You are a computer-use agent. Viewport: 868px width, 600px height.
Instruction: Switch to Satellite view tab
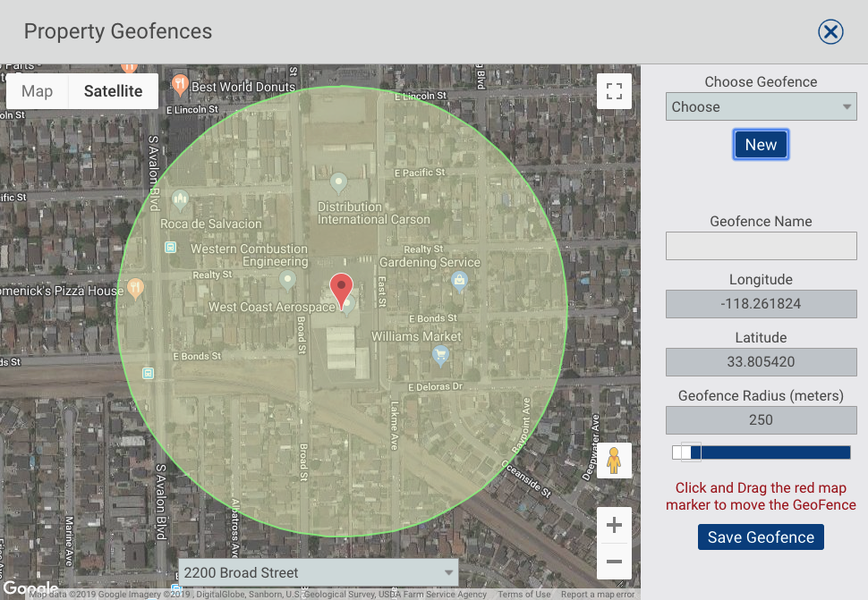pos(114,91)
